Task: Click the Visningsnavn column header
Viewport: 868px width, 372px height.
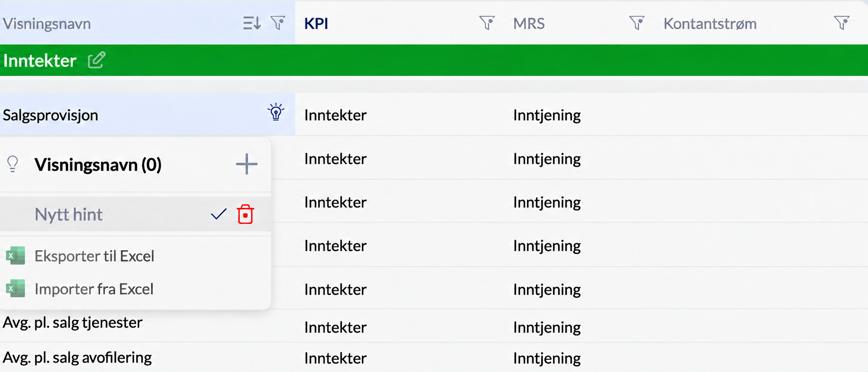Action: [47, 24]
